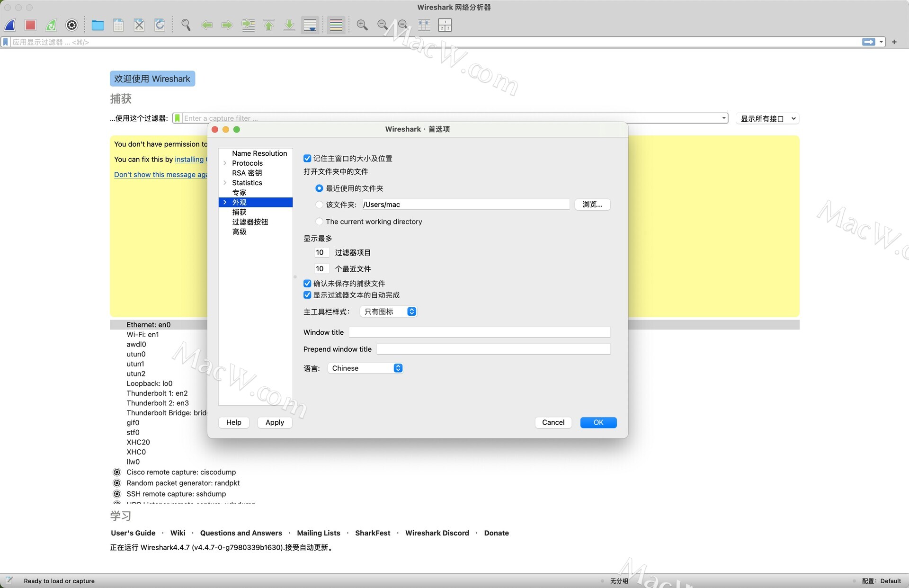The height and width of the screenshot is (588, 909).
Task: Select Wi-Fi: en1 interface in main window
Action: point(143,335)
